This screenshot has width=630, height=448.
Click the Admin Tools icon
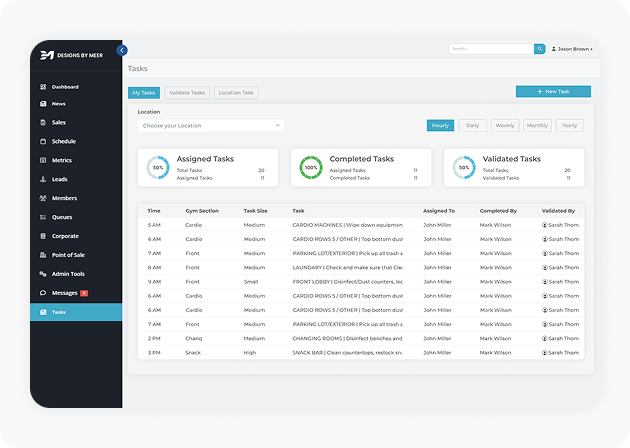point(43,274)
